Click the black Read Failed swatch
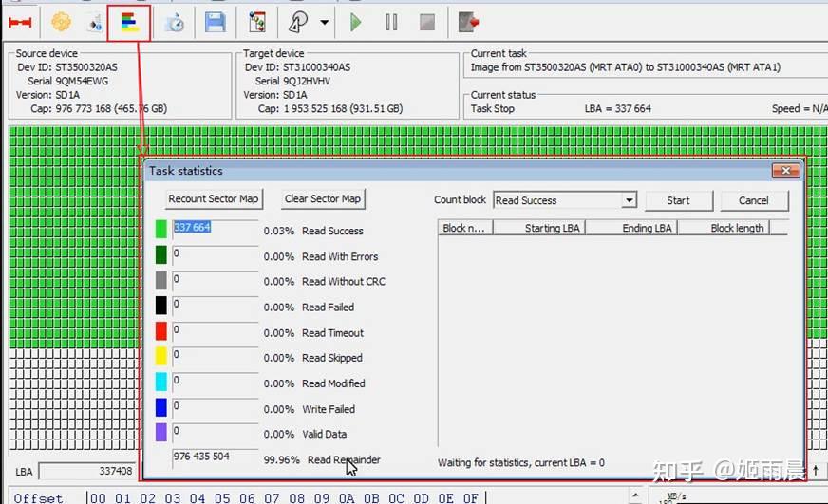Image resolution: width=828 pixels, height=504 pixels. [161, 305]
